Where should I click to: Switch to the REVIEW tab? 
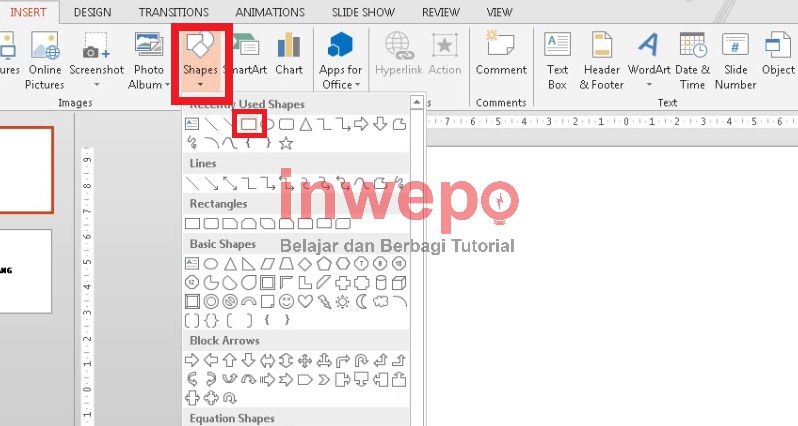(x=441, y=12)
